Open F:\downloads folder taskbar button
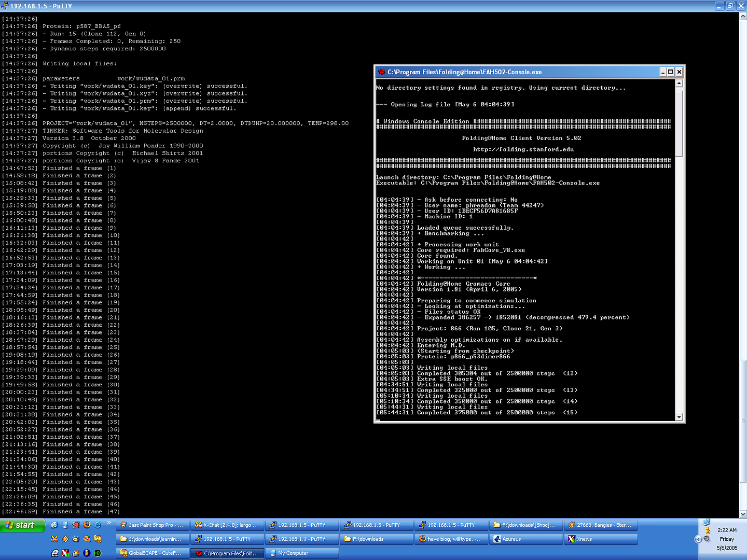 tap(377, 539)
